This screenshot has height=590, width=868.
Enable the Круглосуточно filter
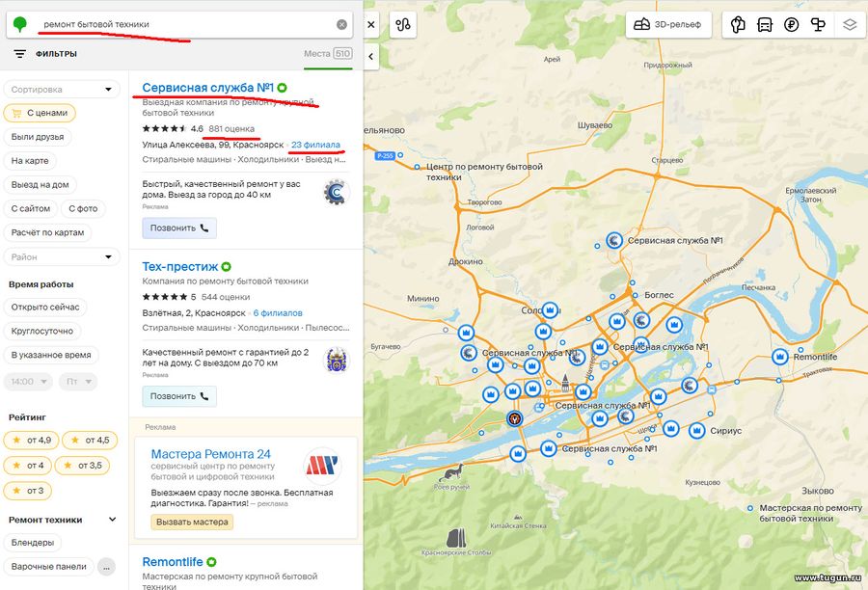point(42,331)
